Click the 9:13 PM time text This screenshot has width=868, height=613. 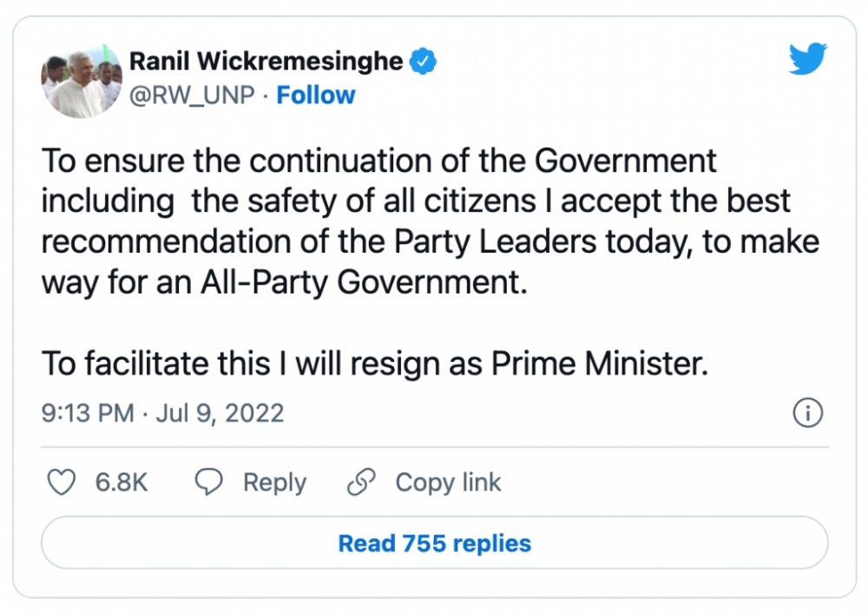pos(88,413)
